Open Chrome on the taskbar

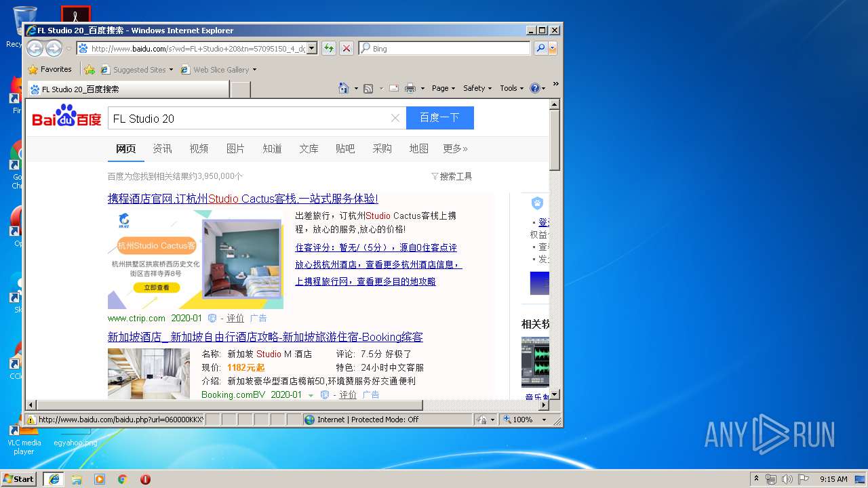pos(123,479)
